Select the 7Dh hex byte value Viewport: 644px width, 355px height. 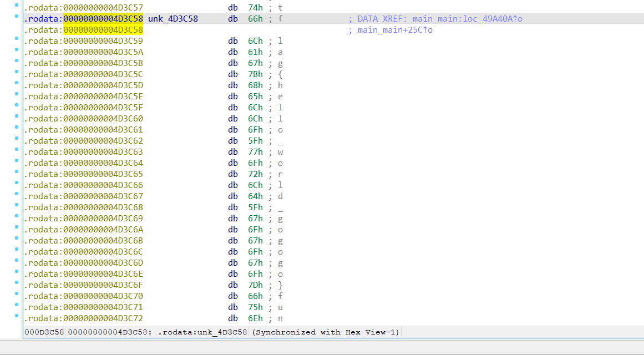tap(255, 285)
